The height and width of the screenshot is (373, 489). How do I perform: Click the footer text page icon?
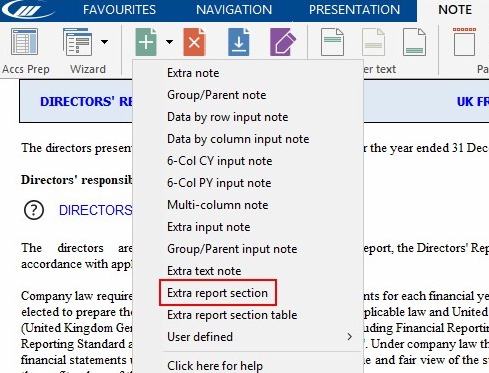(414, 42)
